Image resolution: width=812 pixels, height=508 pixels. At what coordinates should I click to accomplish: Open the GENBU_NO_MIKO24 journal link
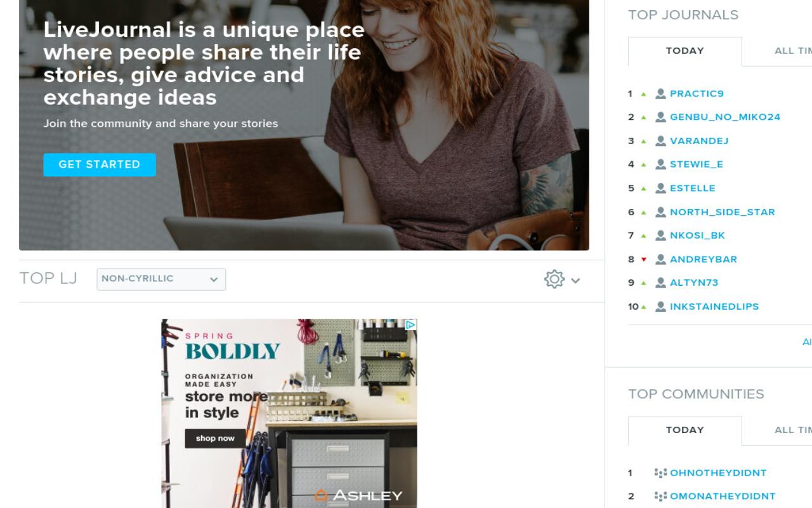pos(725,117)
